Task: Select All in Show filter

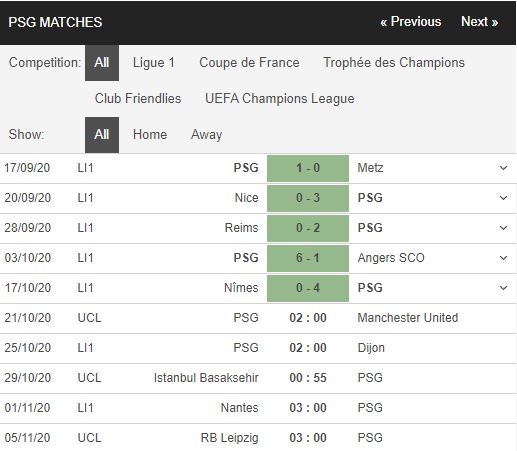Action: [102, 135]
